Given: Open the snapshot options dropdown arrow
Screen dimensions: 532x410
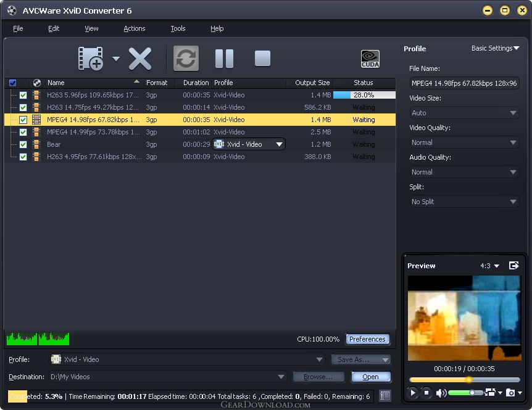Looking at the screenshot, I should point(520,393).
